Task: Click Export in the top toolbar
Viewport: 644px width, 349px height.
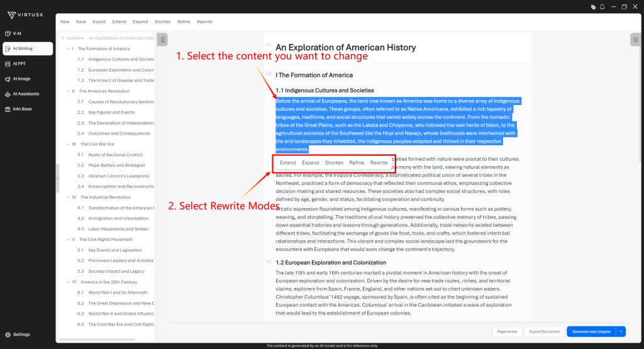Action: [x=99, y=22]
